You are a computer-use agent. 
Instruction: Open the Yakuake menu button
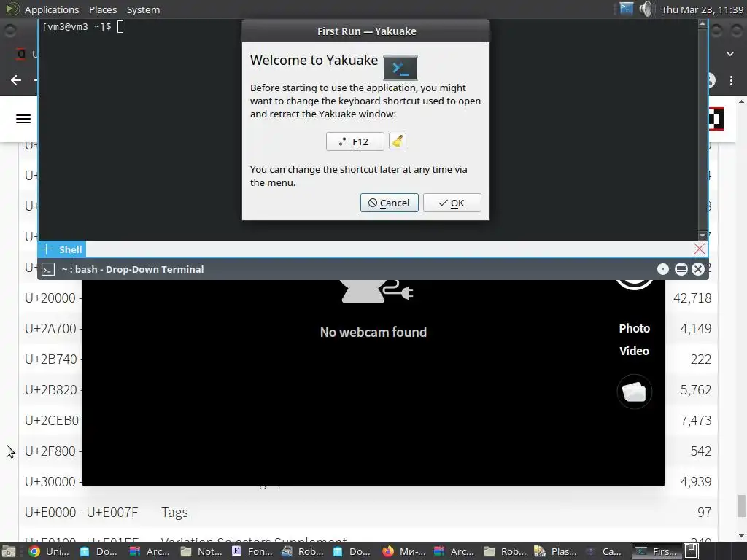pos(681,269)
